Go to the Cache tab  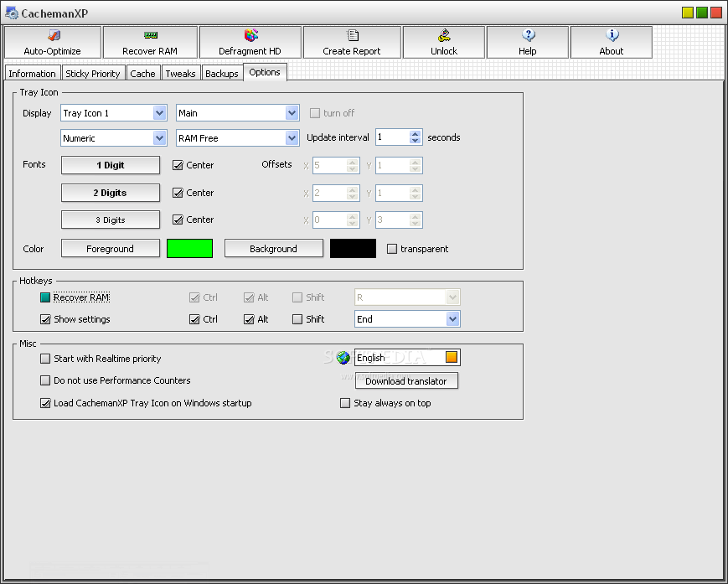(x=142, y=74)
